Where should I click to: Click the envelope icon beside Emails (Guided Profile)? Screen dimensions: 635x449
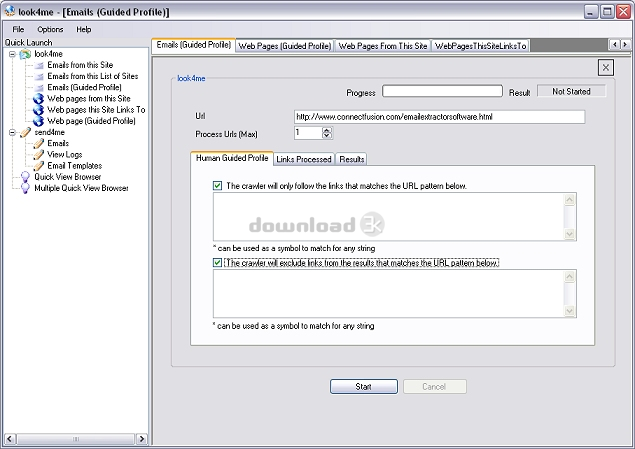point(39,87)
